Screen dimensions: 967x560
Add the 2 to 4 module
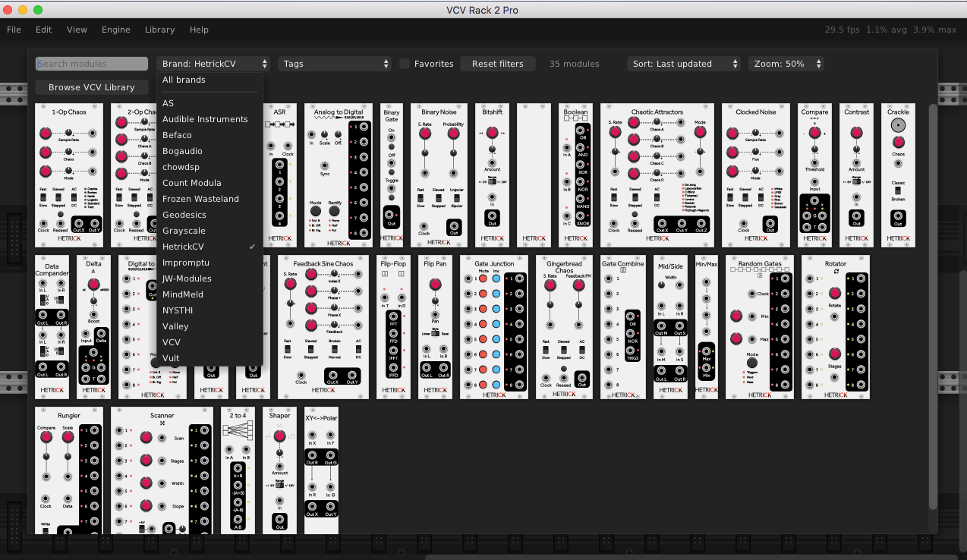pos(238,470)
